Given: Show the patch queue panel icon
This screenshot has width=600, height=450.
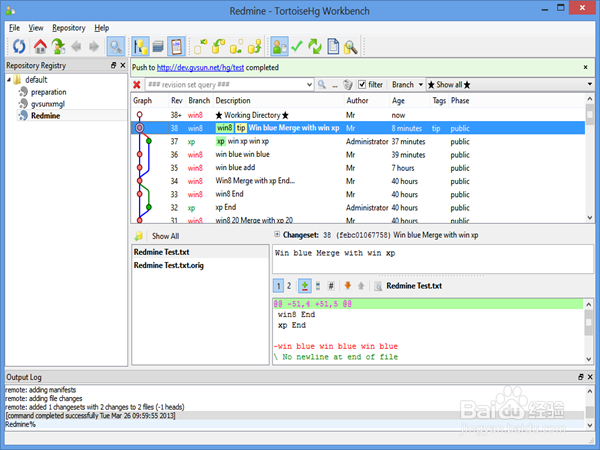Looking at the screenshot, I should click(x=158, y=47).
